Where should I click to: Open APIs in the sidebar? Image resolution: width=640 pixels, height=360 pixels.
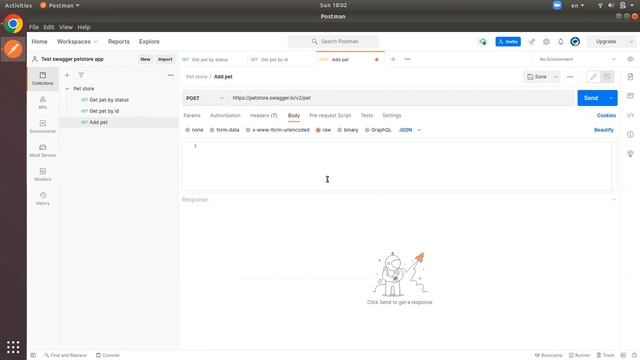[x=42, y=102]
